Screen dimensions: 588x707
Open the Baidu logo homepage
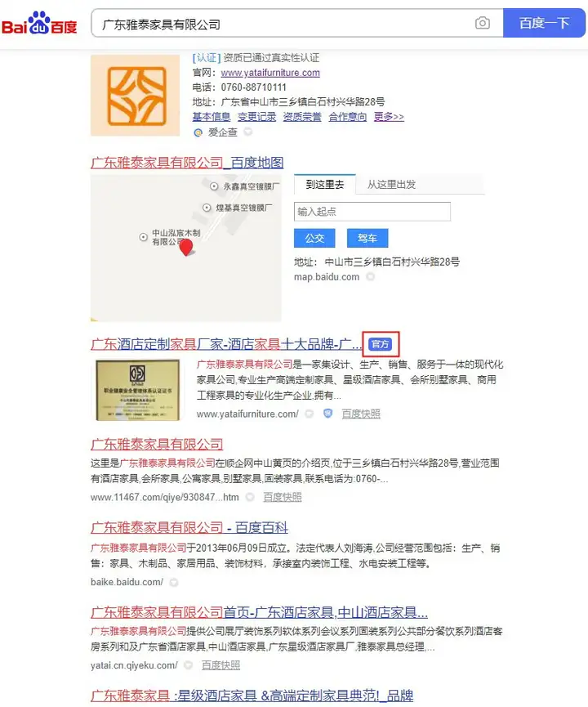coord(39,23)
